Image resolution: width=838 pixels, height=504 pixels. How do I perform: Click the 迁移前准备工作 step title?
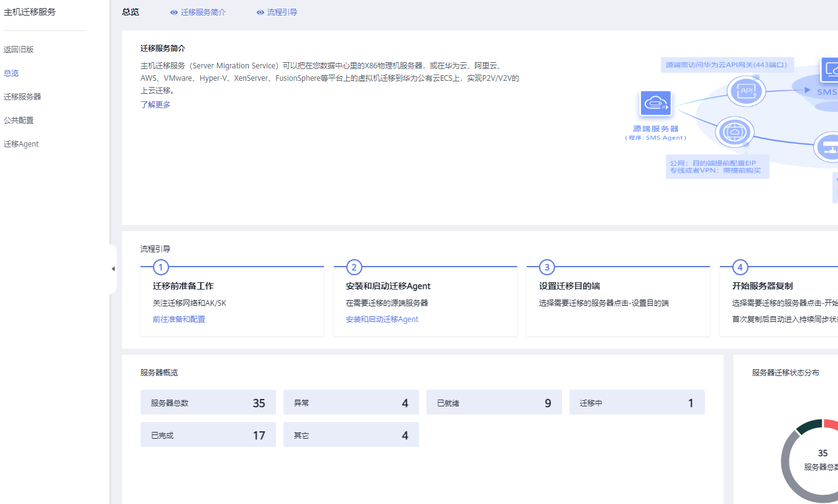point(183,286)
